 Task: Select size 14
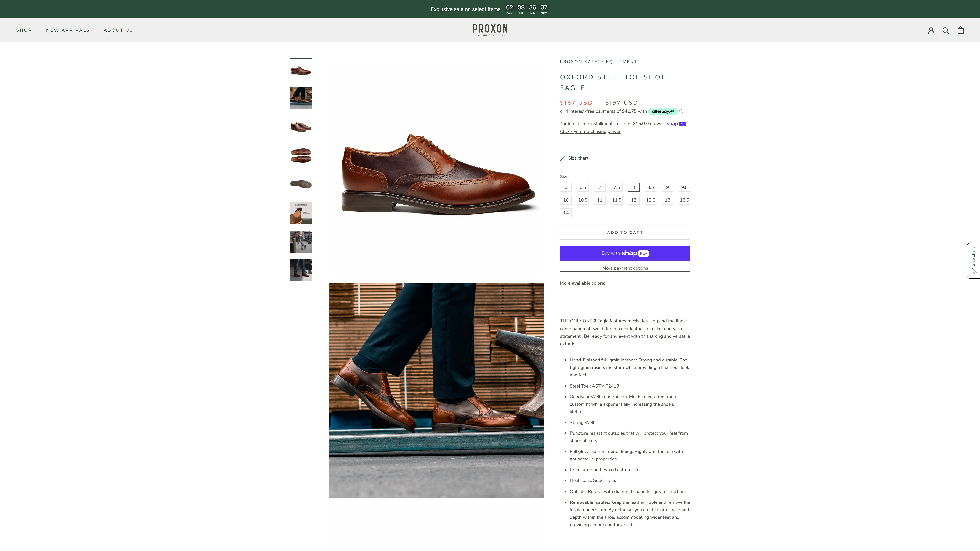566,212
